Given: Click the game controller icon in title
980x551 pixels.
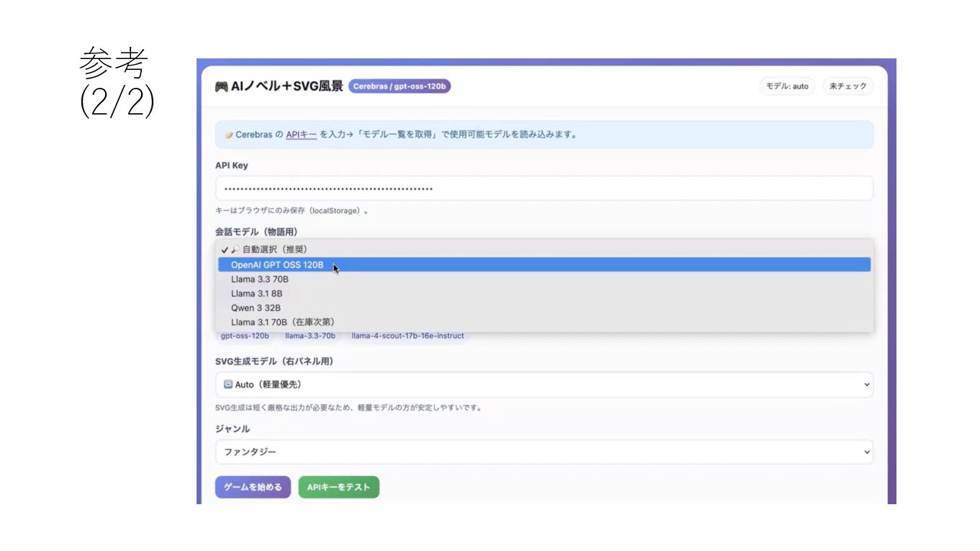Looking at the screenshot, I should [221, 86].
